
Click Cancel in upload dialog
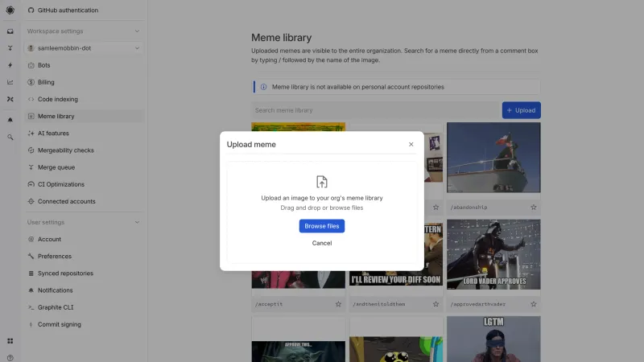point(321,243)
